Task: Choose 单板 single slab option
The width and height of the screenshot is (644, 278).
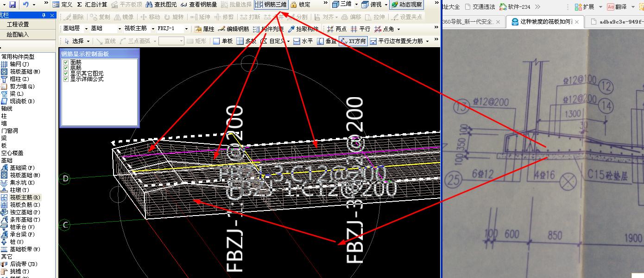Action: tap(223, 41)
